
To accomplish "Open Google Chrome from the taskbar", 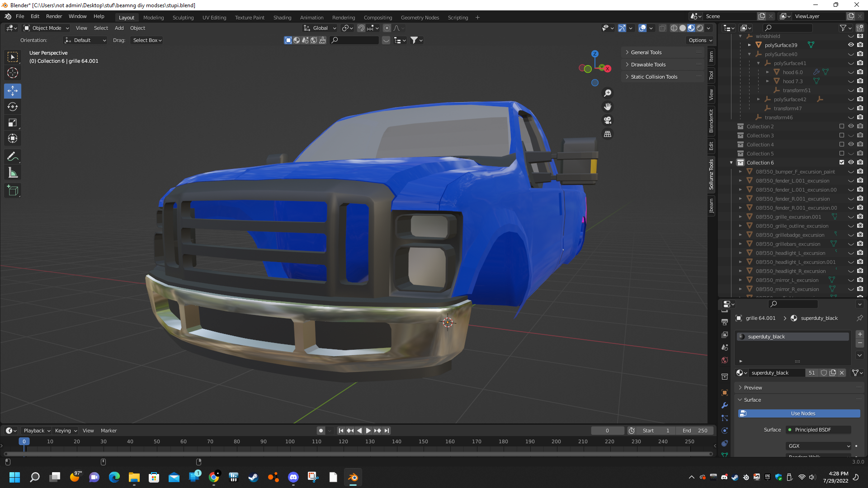I will 214,477.
